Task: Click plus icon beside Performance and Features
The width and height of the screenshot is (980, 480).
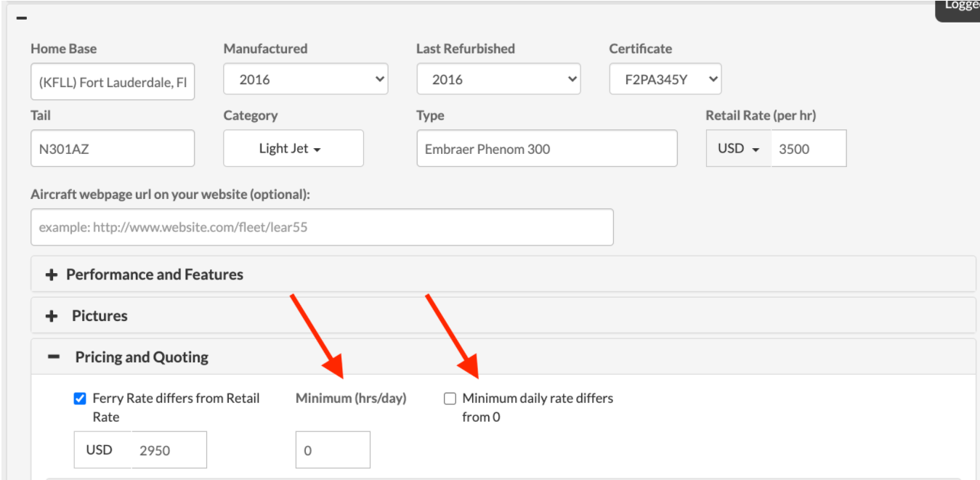Action: [x=52, y=275]
